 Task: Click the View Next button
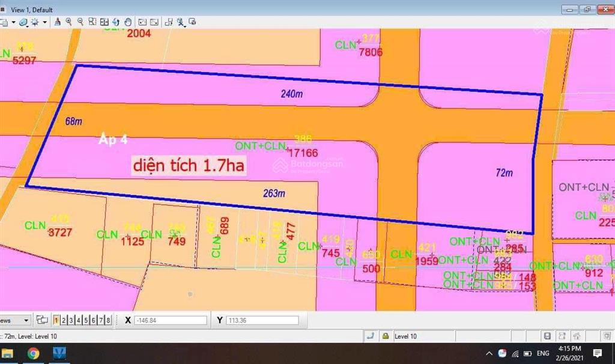click(155, 22)
